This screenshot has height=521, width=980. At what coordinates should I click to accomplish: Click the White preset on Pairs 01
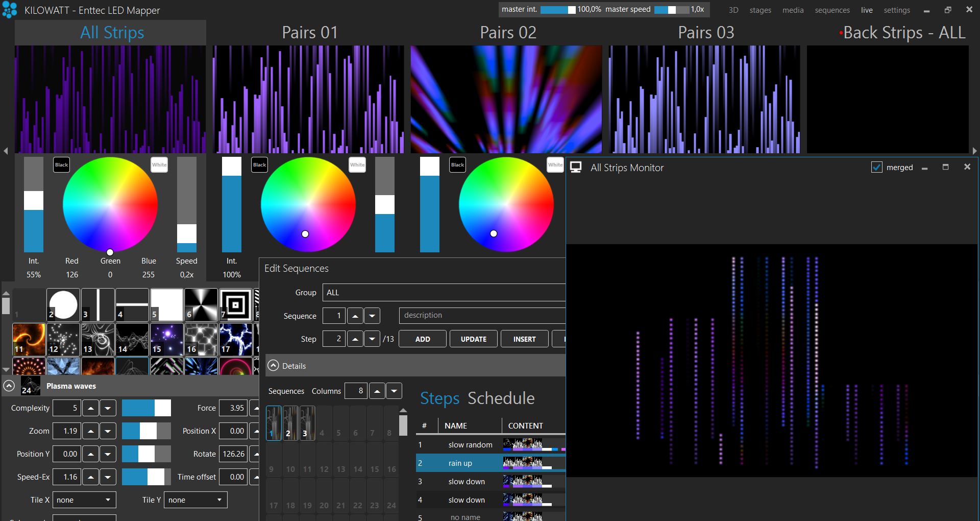pyautogui.click(x=357, y=164)
